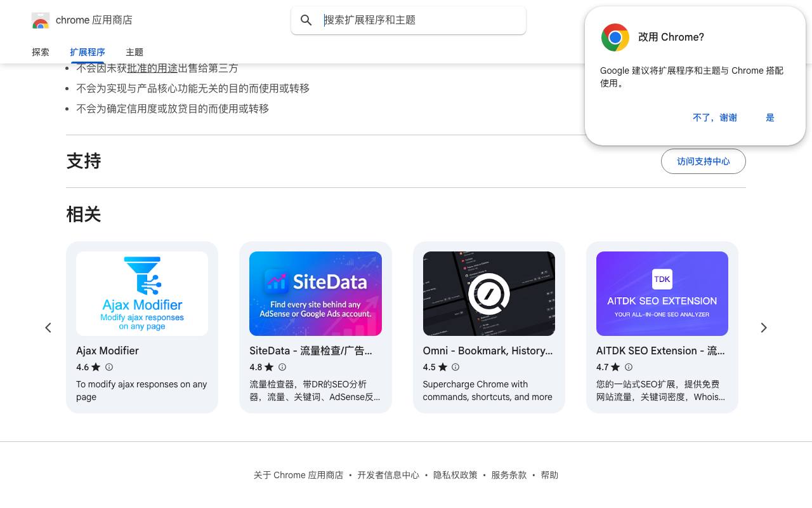The width and height of the screenshot is (812, 508).
Task: Switch to the 探索 tab
Action: [41, 52]
